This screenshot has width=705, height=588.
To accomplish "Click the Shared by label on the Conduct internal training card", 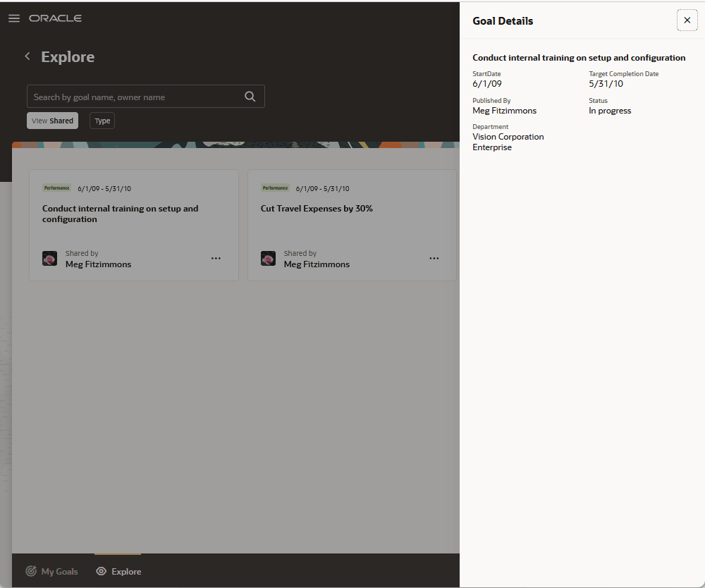I will click(x=82, y=253).
